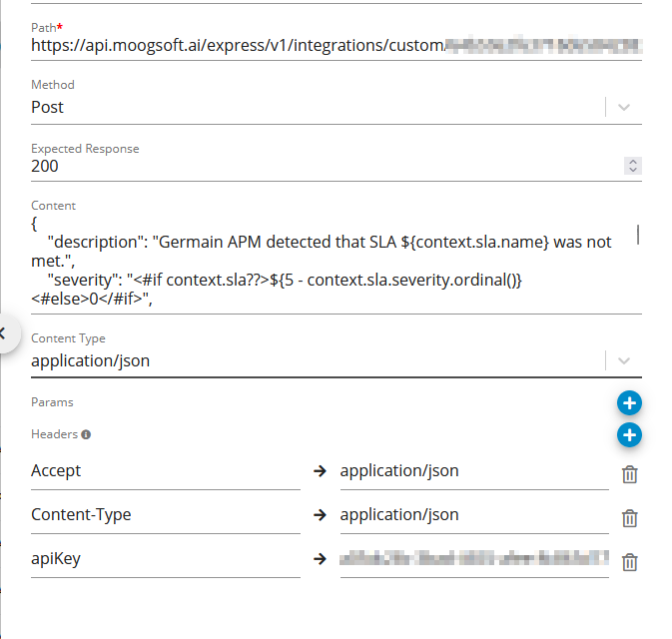The image size is (672, 639).
Task: Delete the apiKey header row
Action: [x=630, y=562]
